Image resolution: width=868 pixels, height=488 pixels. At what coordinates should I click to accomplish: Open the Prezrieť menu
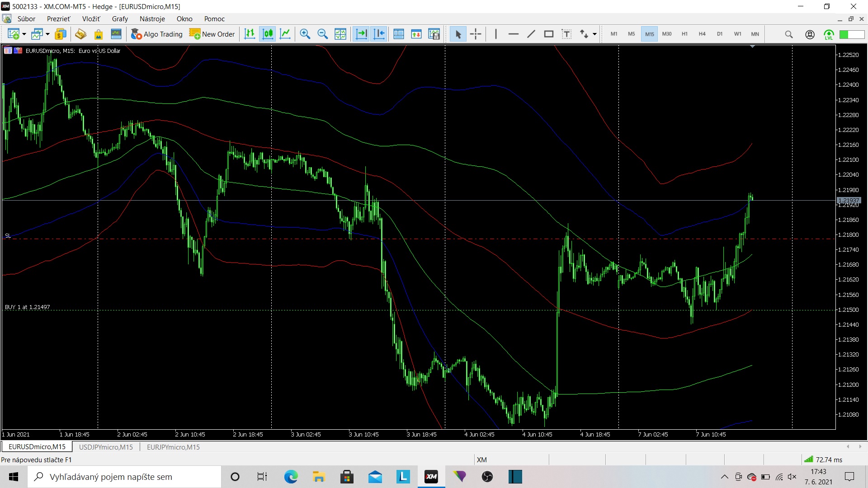point(59,19)
